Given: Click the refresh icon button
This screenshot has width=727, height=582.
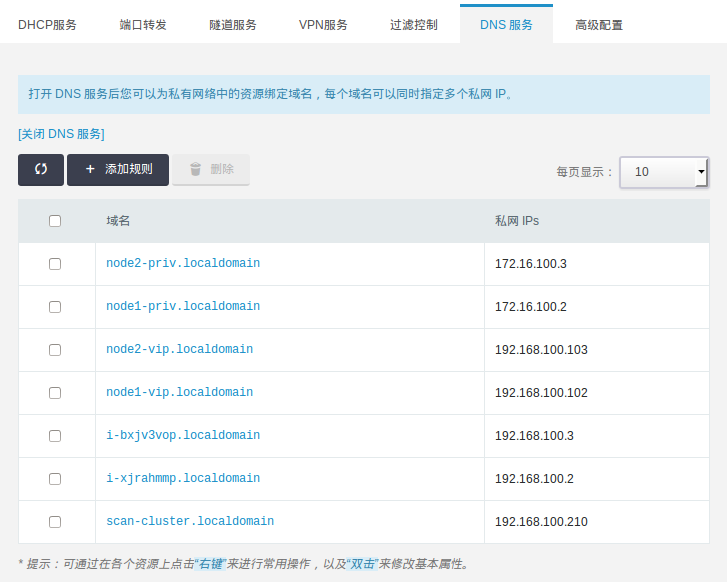Looking at the screenshot, I should [41, 170].
